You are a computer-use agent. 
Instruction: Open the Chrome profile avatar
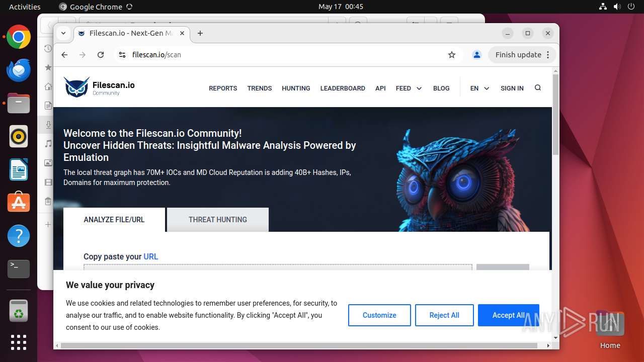pyautogui.click(x=477, y=55)
